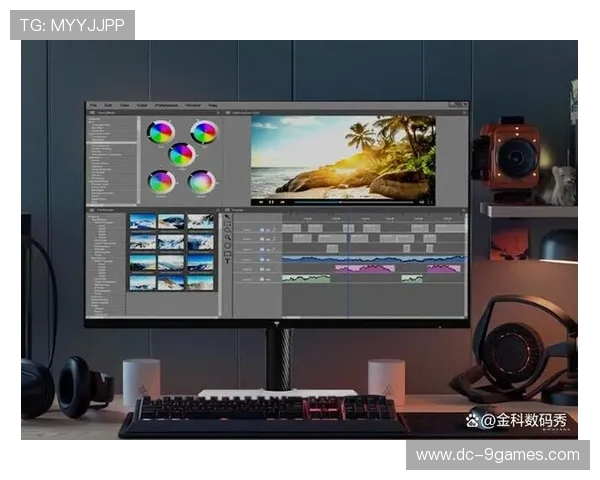Open the Color menu in menu bar
Viewport: 600px width, 480px height.
click(x=141, y=105)
